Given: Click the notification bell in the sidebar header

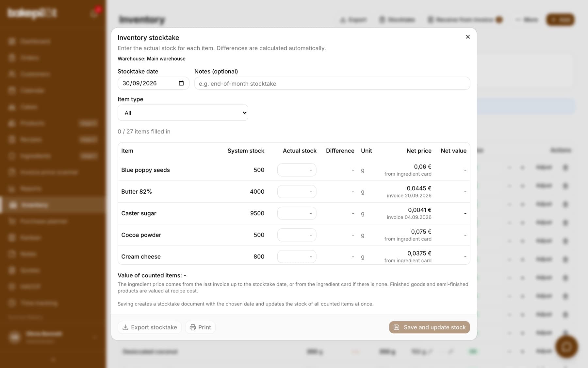Looking at the screenshot, I should [x=94, y=13].
